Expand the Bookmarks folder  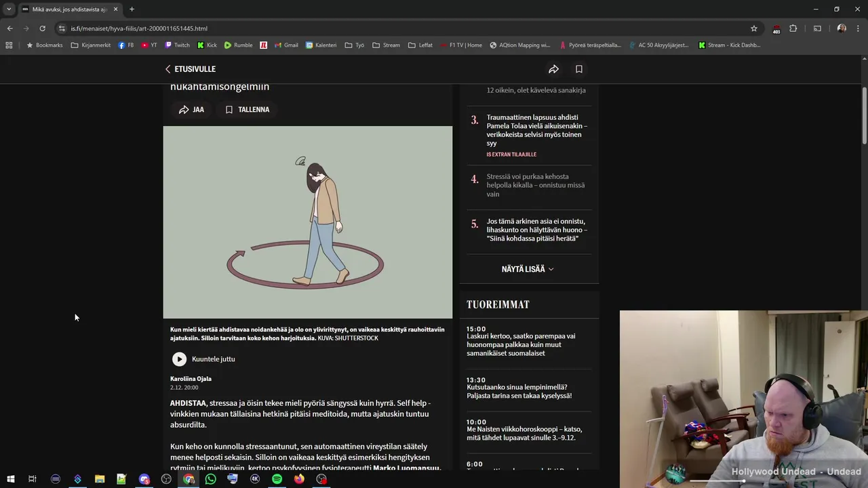click(44, 45)
